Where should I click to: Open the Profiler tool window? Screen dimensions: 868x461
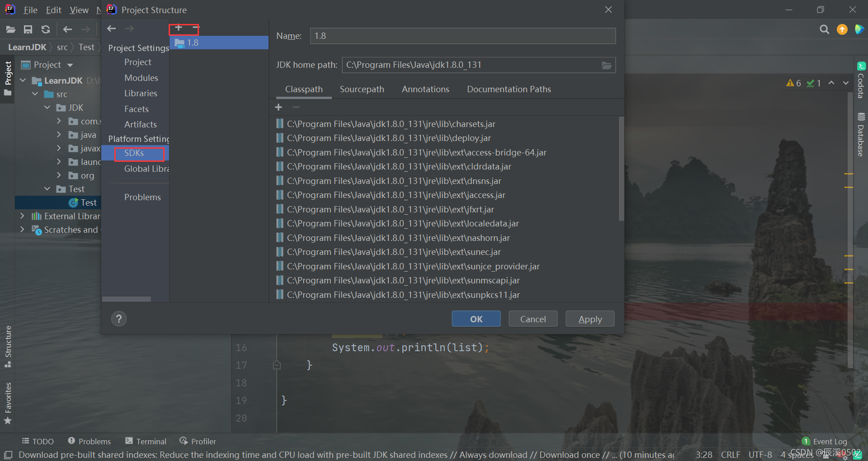198,441
